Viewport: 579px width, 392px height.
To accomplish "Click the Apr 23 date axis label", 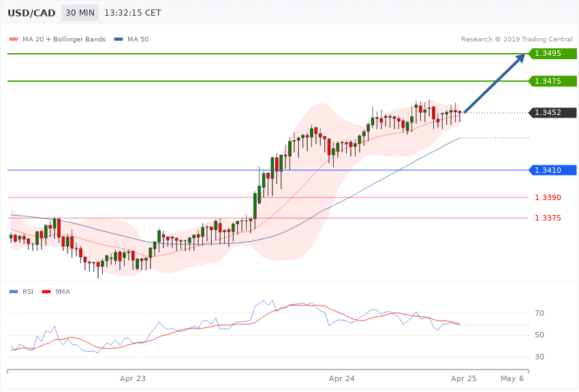I will (x=133, y=378).
